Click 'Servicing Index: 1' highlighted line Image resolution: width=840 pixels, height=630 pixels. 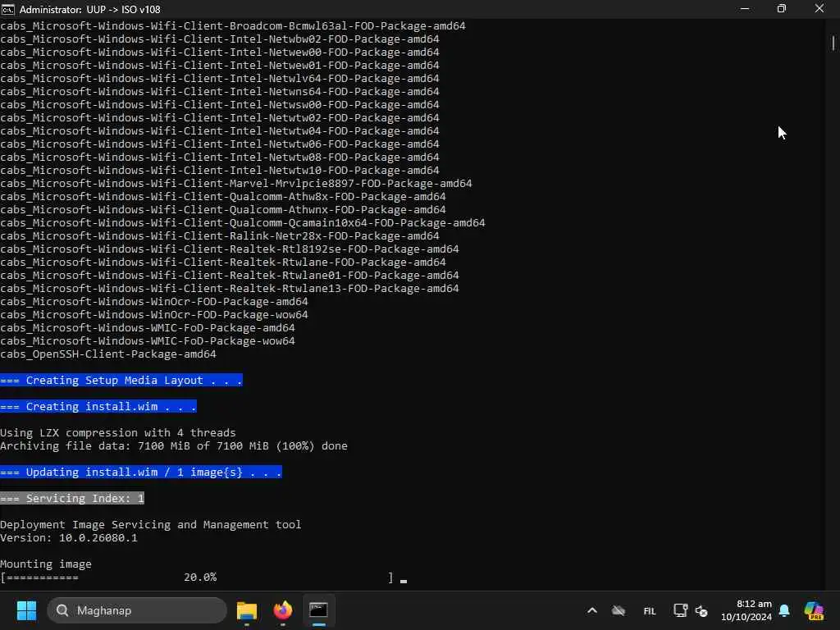point(72,498)
